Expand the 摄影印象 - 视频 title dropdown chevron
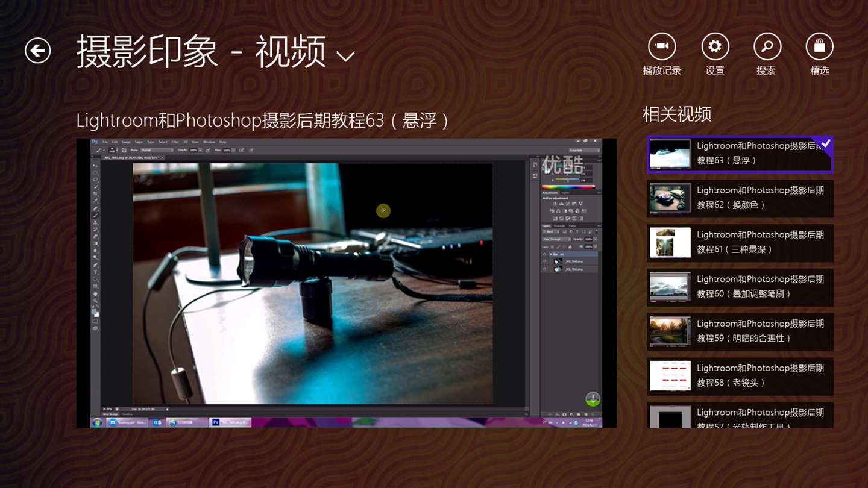 click(x=345, y=57)
